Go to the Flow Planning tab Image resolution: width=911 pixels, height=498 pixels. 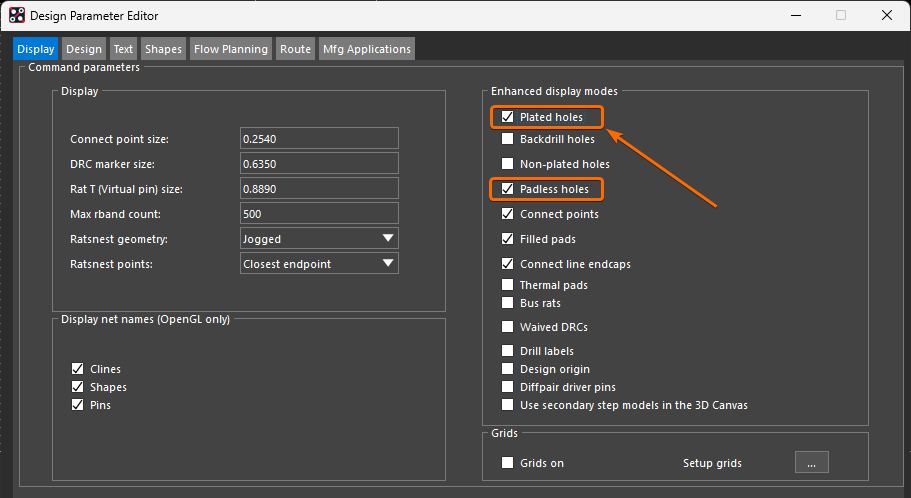point(231,49)
